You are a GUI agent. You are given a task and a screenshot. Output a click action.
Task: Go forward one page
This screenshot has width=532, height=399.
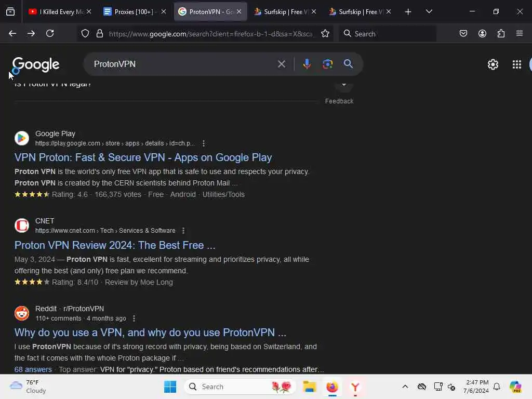click(31, 33)
